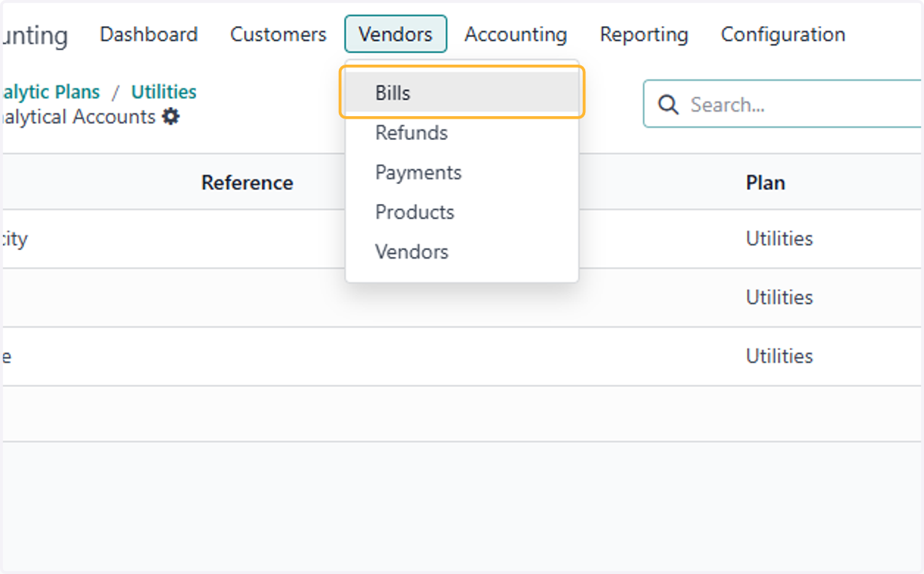924x574 pixels.
Task: Collapse the Vendors top menu
Action: [x=395, y=35]
